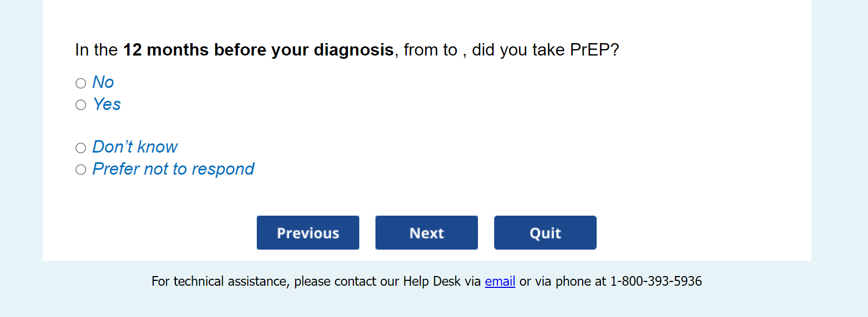Click the bold "12 months before your diagnosis" text

[x=258, y=50]
